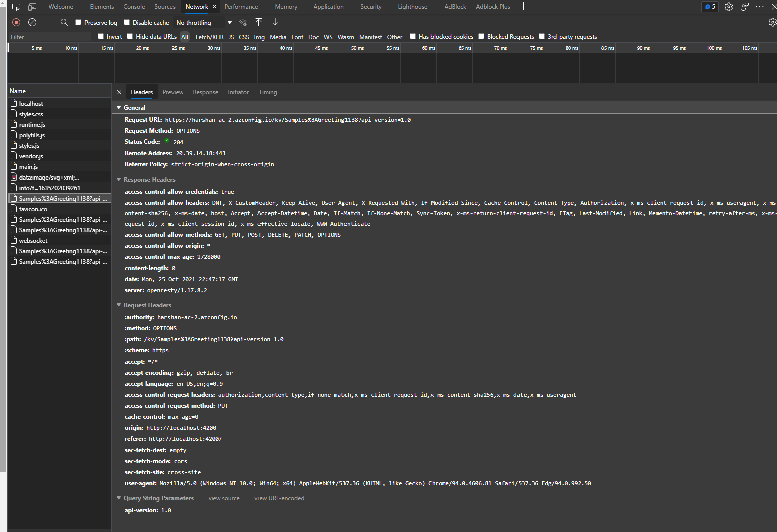This screenshot has width=777, height=532.
Task: Show the Preview detail tab
Action: click(173, 92)
